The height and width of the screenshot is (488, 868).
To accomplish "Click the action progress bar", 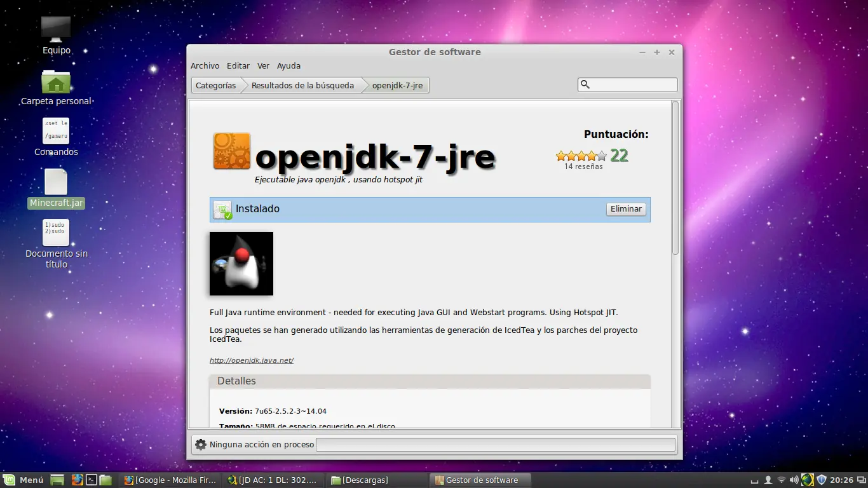I will tap(496, 444).
